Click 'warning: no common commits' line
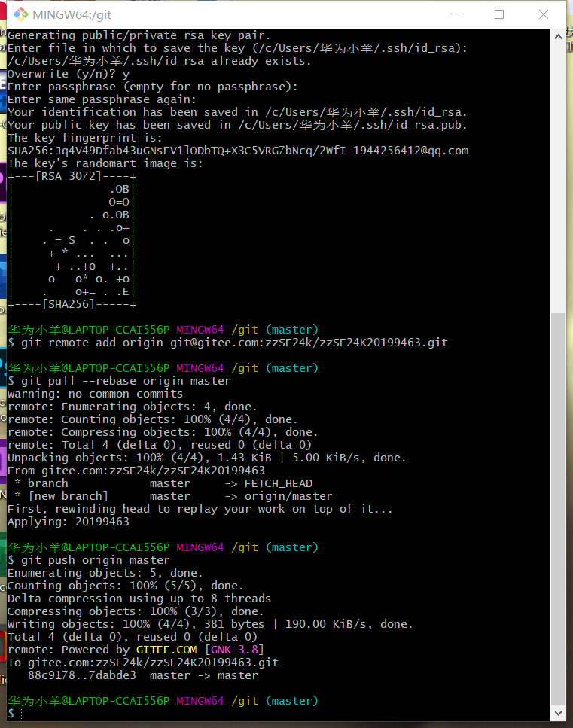The image size is (573, 728). click(x=95, y=394)
